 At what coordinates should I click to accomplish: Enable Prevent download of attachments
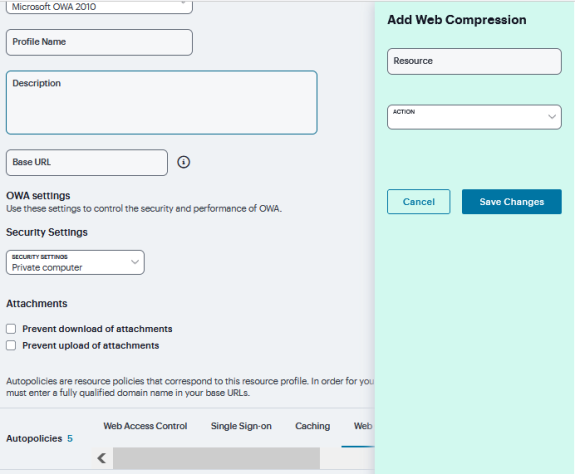point(11,329)
